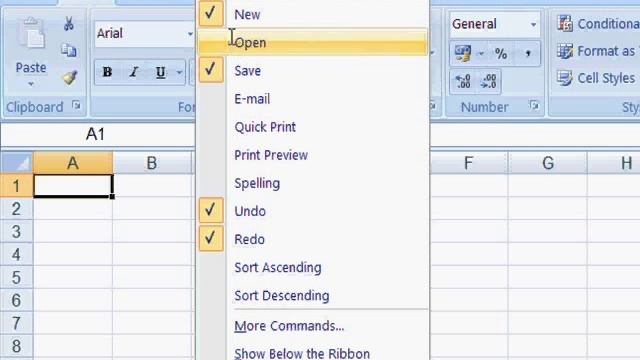This screenshot has height=360, width=640.
Task: Select column A header
Action: pos(73,163)
